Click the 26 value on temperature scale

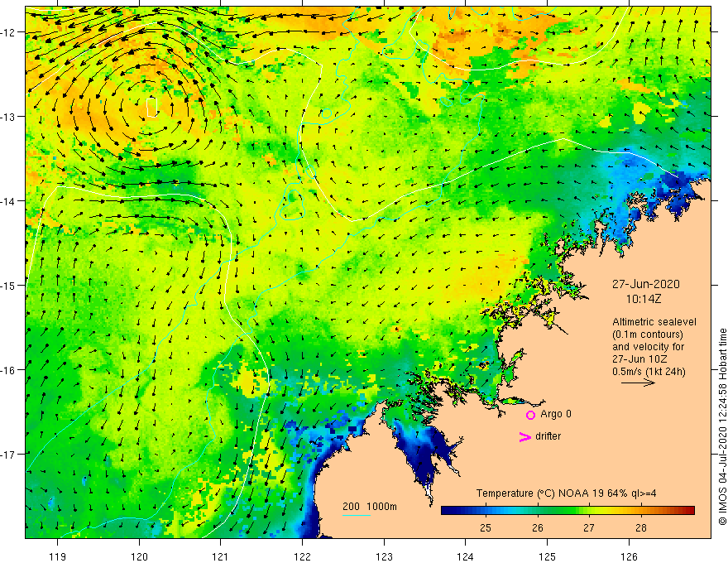pyautogui.click(x=538, y=528)
